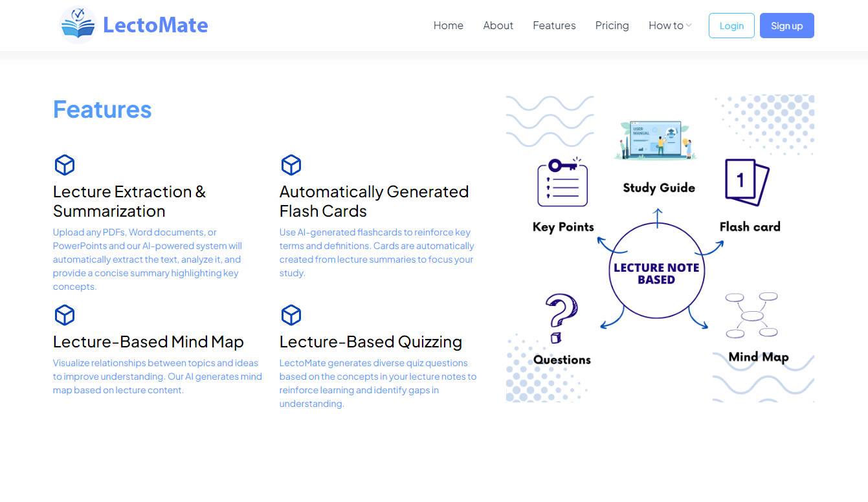Click the Mind Map node diagram icon

pos(753,316)
